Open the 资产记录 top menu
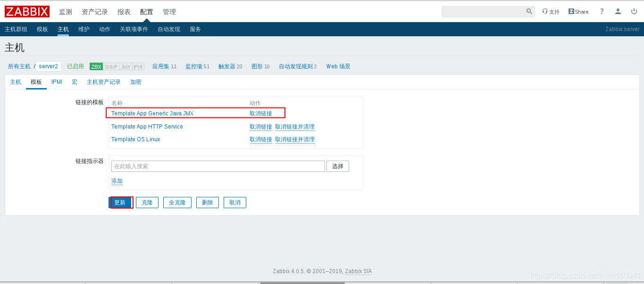 [x=95, y=12]
